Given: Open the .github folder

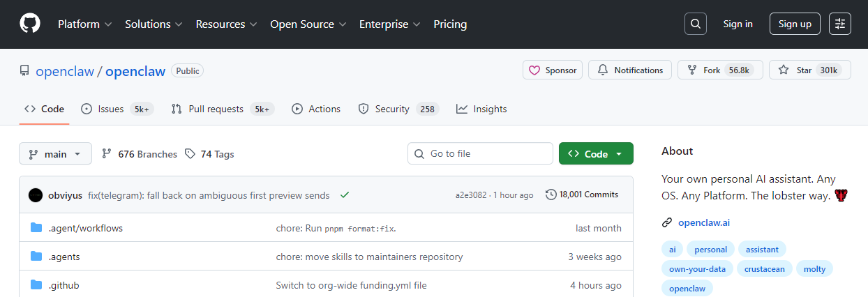Looking at the screenshot, I should coord(63,285).
